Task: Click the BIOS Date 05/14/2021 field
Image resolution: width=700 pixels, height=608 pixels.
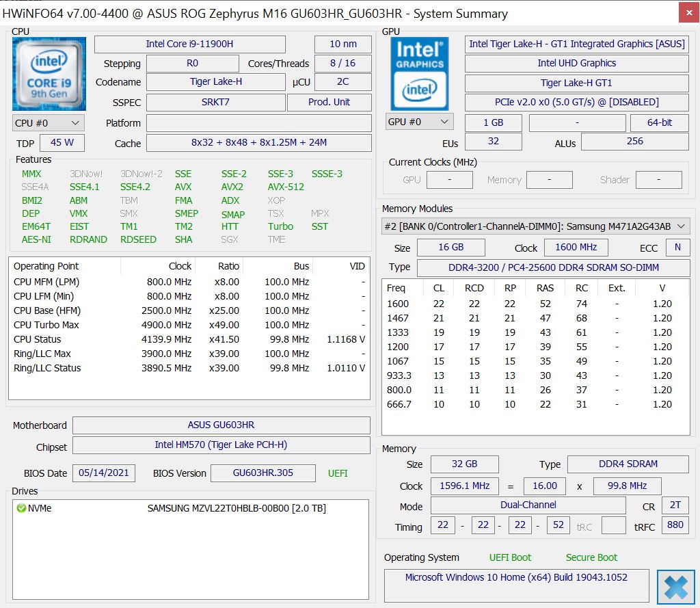Action: click(104, 473)
